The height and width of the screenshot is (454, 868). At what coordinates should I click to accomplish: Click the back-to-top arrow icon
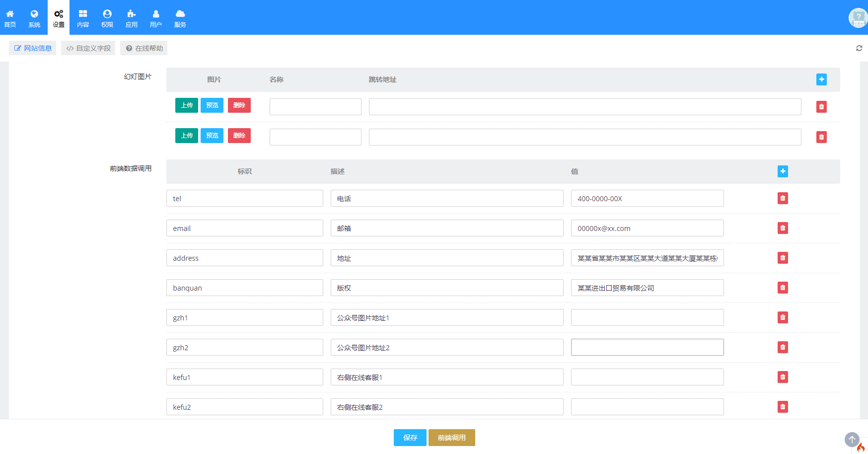[x=852, y=440]
